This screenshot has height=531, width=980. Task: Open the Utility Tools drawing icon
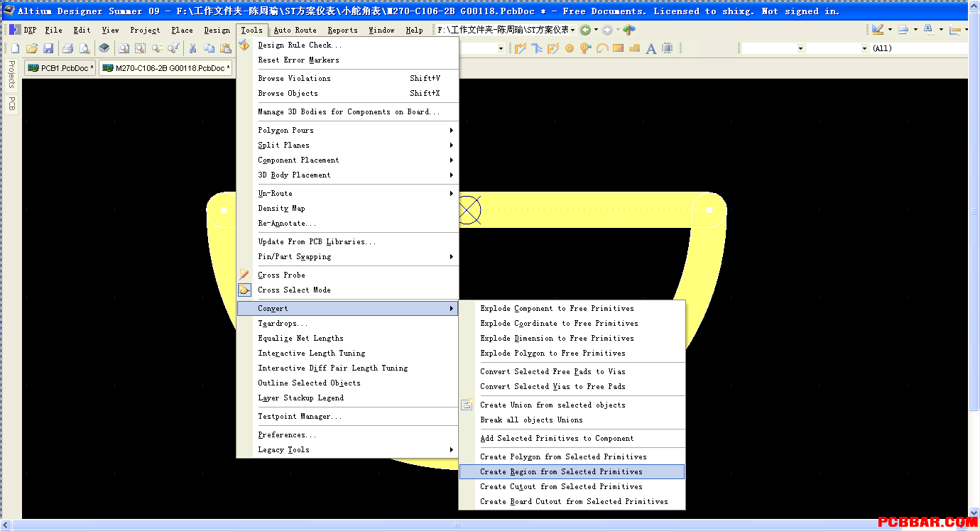click(x=878, y=30)
